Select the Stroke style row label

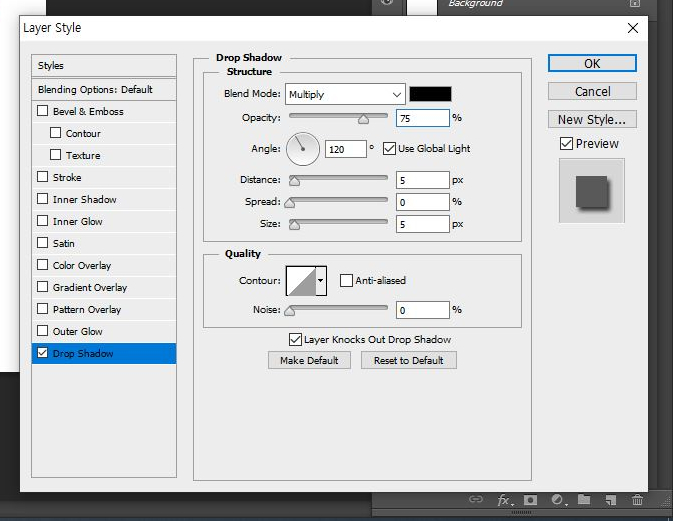click(x=67, y=177)
